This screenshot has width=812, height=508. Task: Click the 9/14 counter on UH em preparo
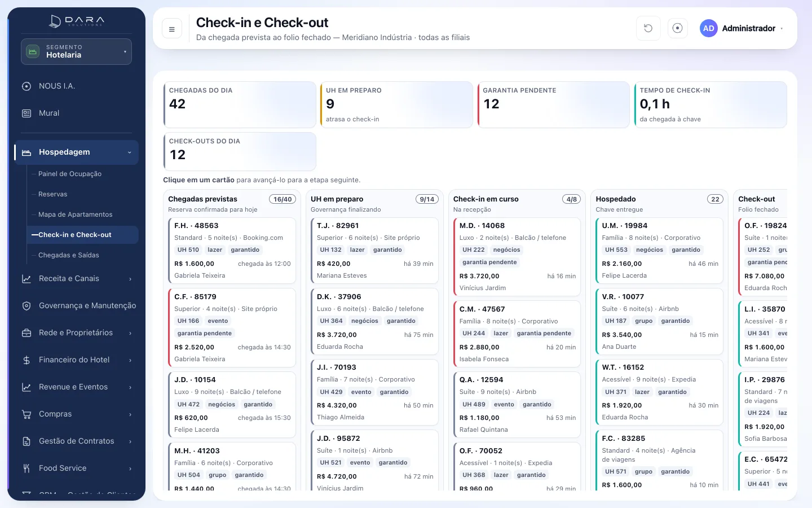pos(427,199)
